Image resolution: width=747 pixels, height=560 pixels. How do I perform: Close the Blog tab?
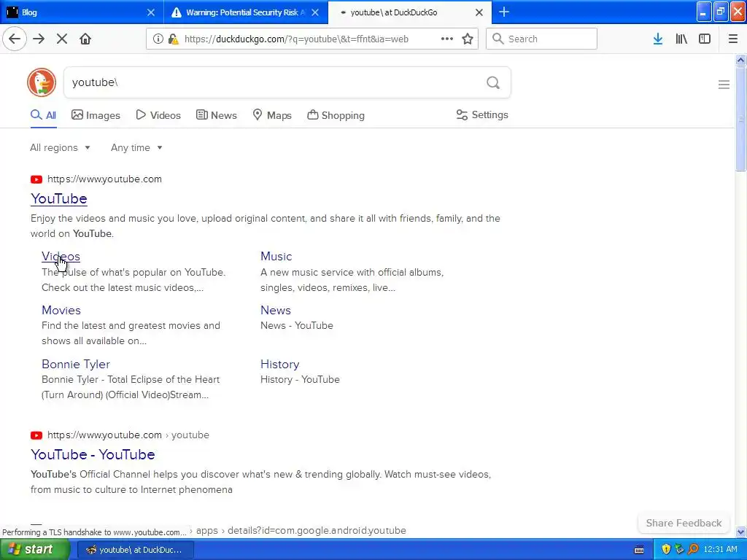coord(150,12)
